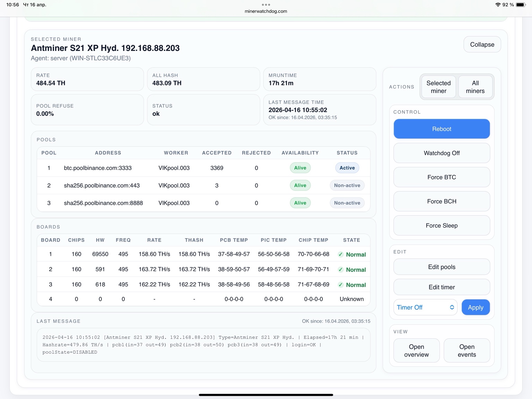Click the last message log text box
Screen dimensions: 532x399
pyautogui.click(x=203, y=345)
